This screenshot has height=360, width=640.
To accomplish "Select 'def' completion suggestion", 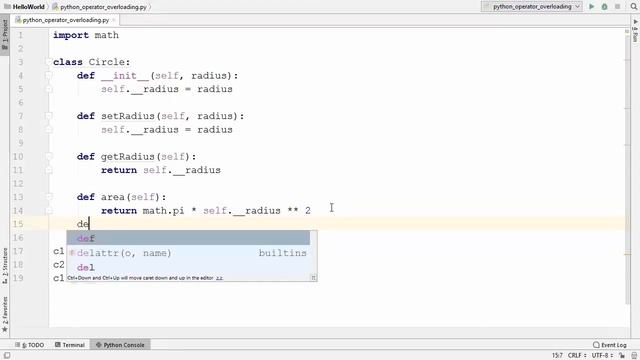I will click(188, 238).
